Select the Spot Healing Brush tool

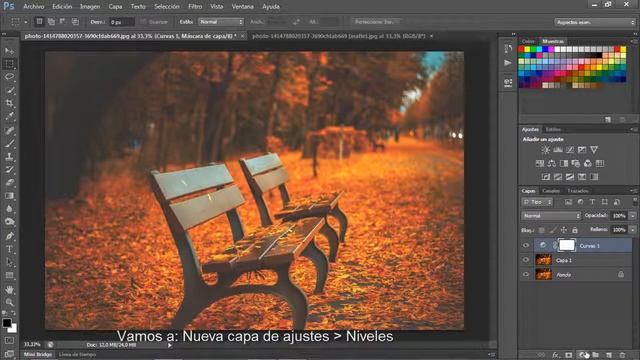click(x=9, y=131)
